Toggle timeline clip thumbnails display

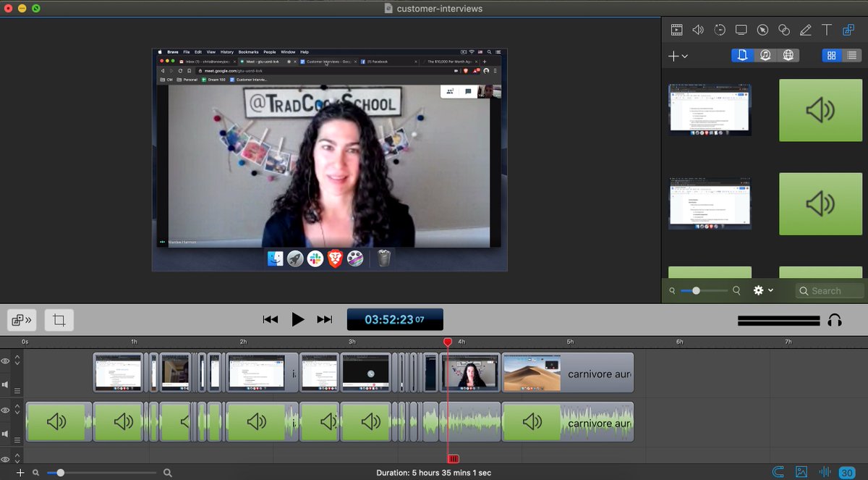click(801, 472)
